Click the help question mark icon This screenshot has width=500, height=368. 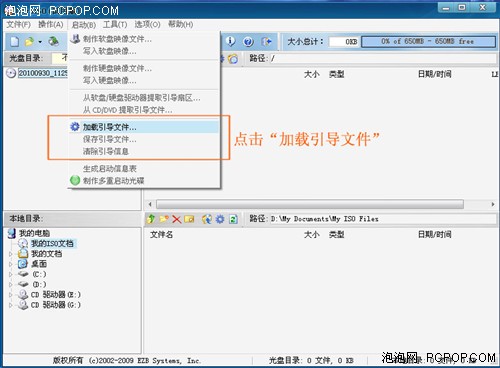click(x=248, y=42)
